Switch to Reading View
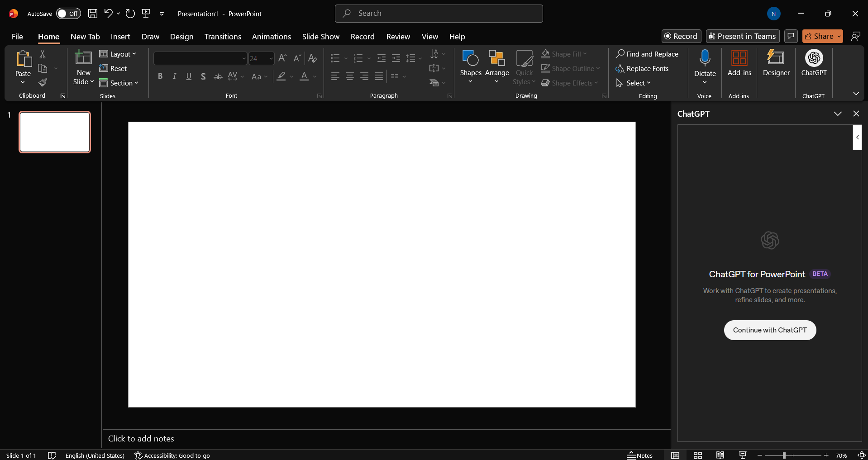This screenshot has height=460, width=868. click(720, 455)
